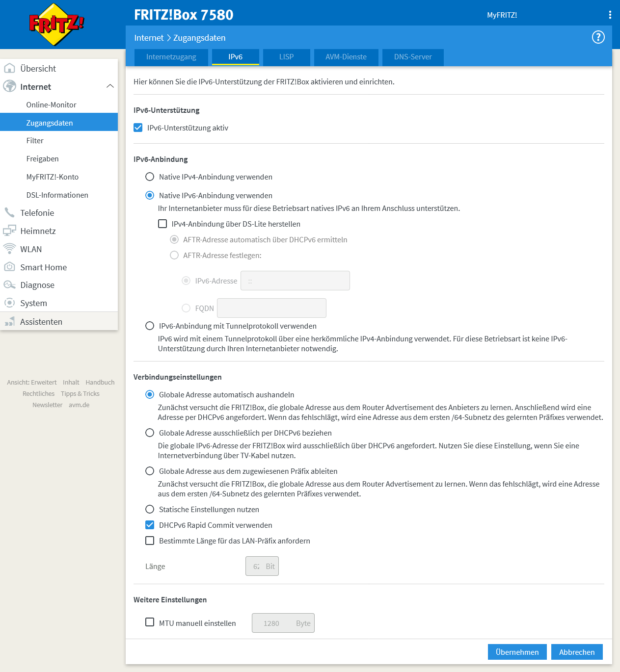The height and width of the screenshot is (672, 620).
Task: Click the help question mark icon
Action: (598, 37)
